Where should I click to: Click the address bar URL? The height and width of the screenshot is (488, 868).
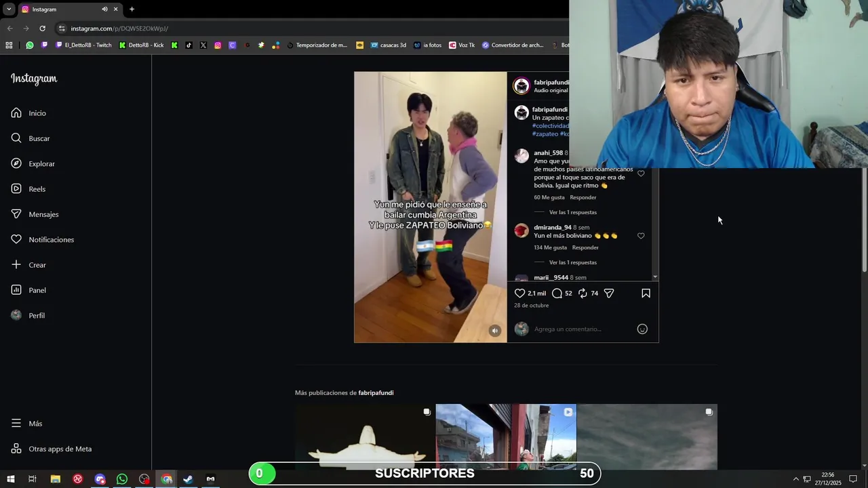coord(119,28)
